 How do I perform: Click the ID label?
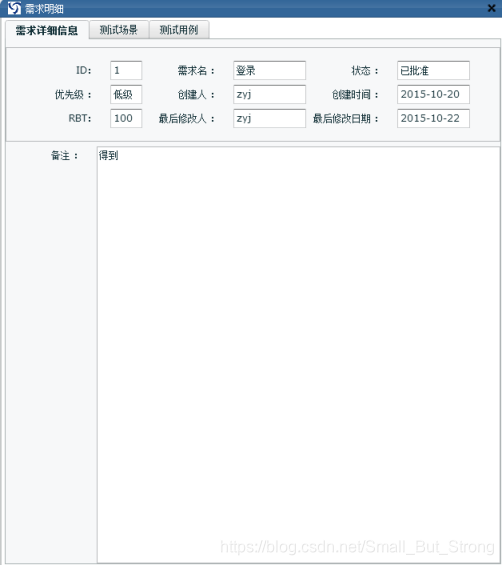tap(84, 71)
